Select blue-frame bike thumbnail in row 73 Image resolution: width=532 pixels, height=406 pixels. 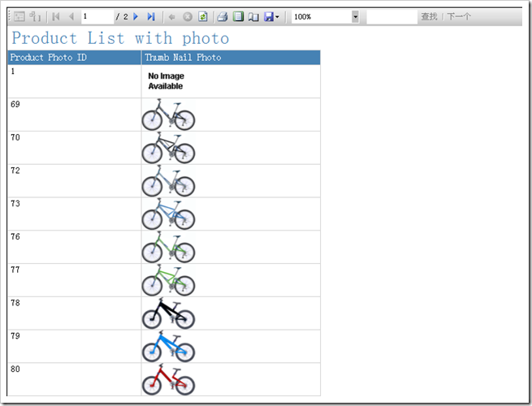[x=168, y=214]
